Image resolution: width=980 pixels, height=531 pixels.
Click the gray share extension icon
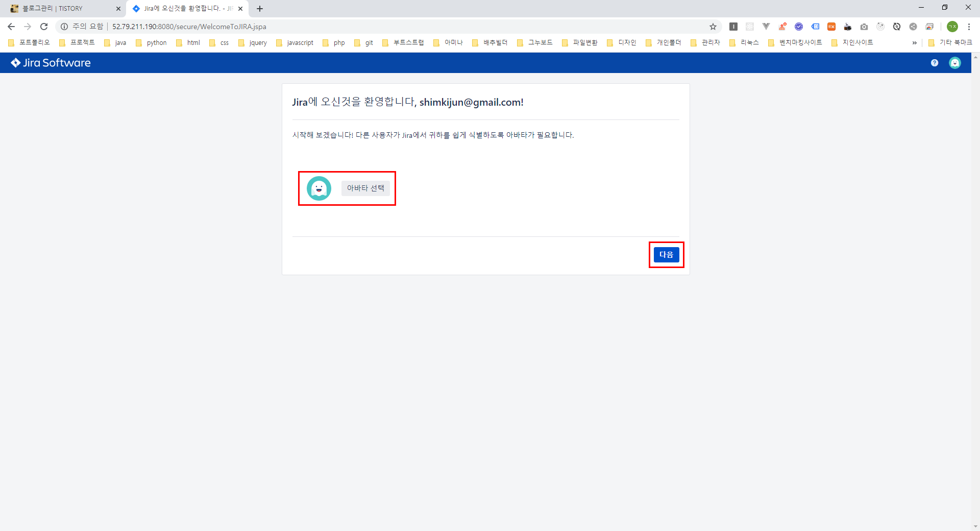tap(913, 27)
